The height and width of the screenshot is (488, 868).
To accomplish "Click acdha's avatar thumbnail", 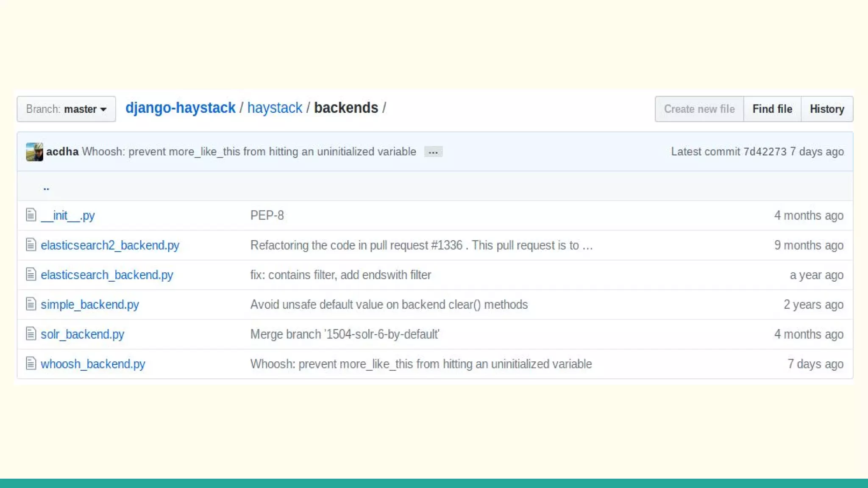I will [x=34, y=152].
